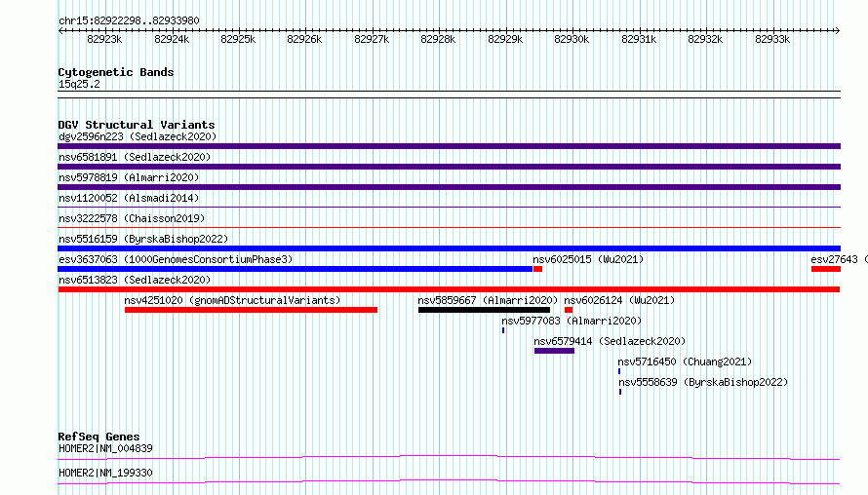This screenshot has width=868, height=495.
Task: Select the nsv6581891 (Sedlazeck2020) label
Action: [135, 157]
